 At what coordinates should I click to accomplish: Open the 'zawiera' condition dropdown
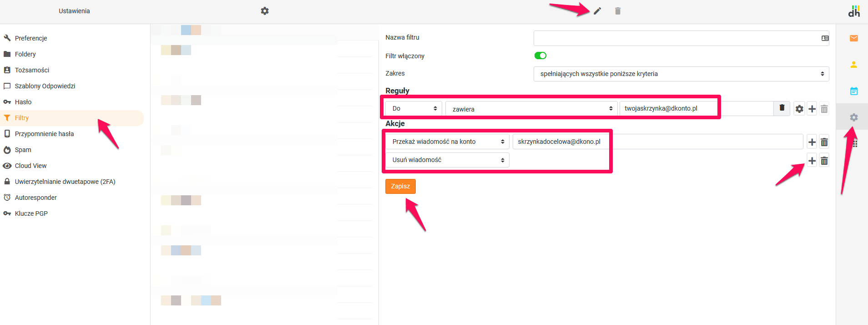531,109
